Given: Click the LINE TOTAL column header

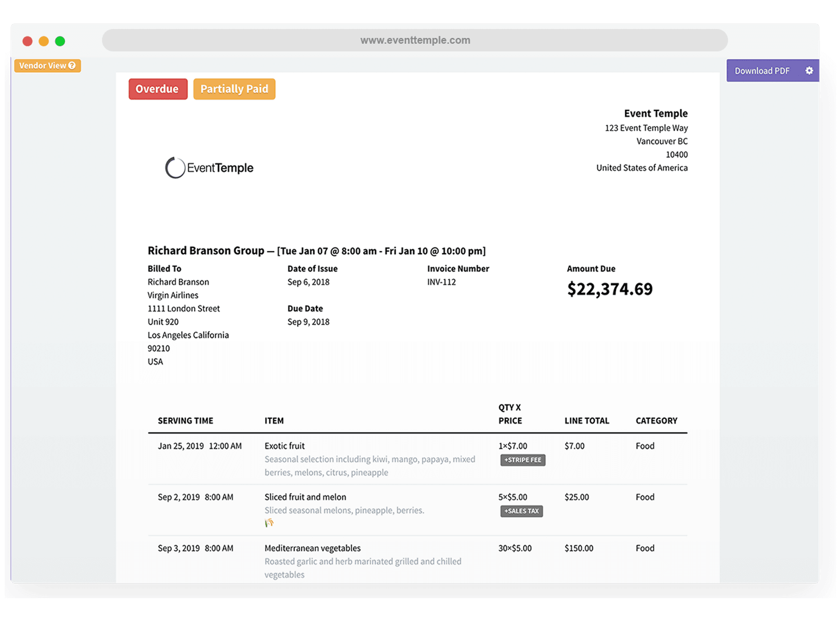Looking at the screenshot, I should (x=586, y=420).
